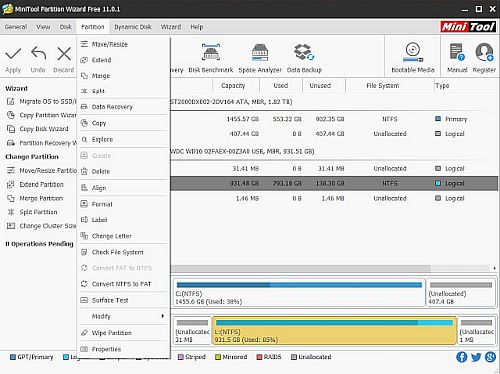
Task: Open the Help menu
Action: pos(197,27)
